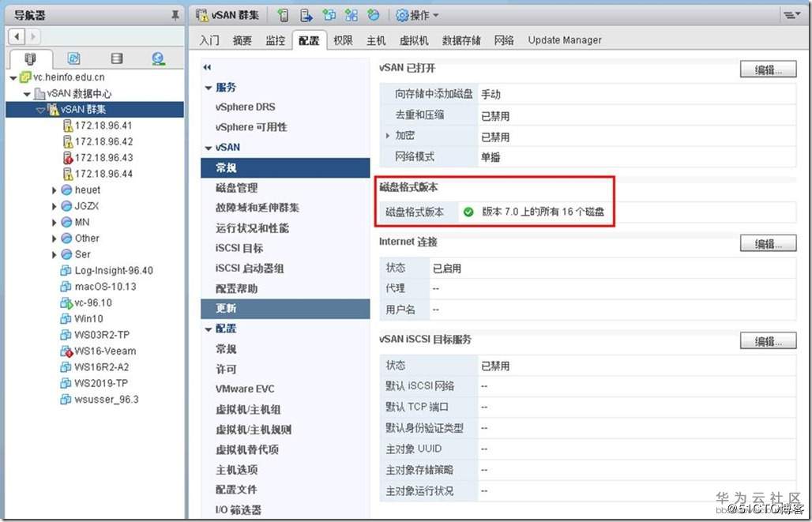Open the 操作 actions gear menu
The width and height of the screenshot is (812, 522).
[417, 16]
